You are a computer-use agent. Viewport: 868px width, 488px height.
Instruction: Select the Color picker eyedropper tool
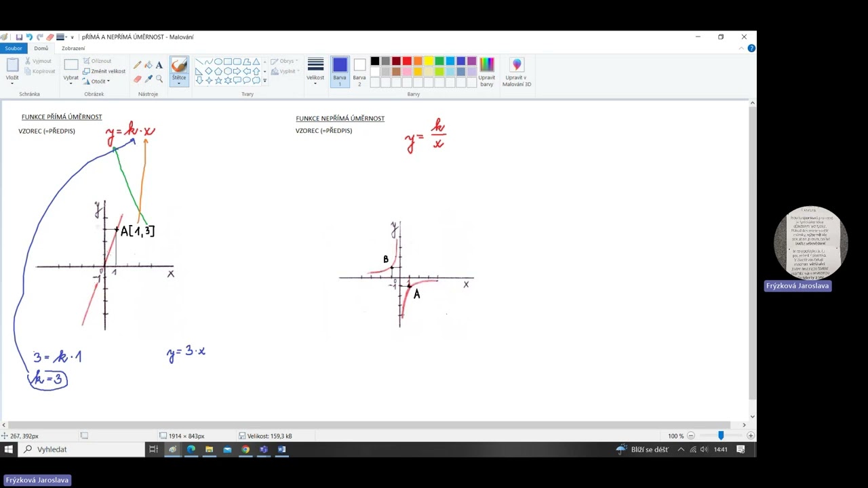tap(149, 79)
